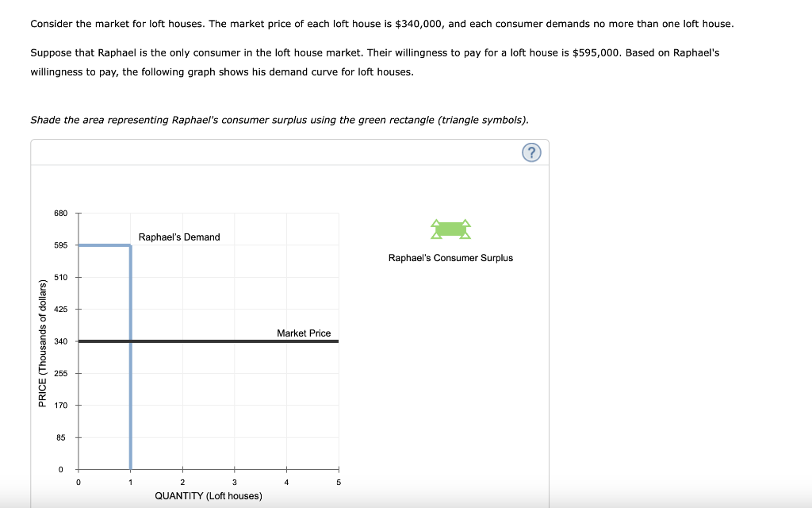The width and height of the screenshot is (812, 508).
Task: Click the PRICE (Thousands of dollars) axis label
Action: [44, 341]
